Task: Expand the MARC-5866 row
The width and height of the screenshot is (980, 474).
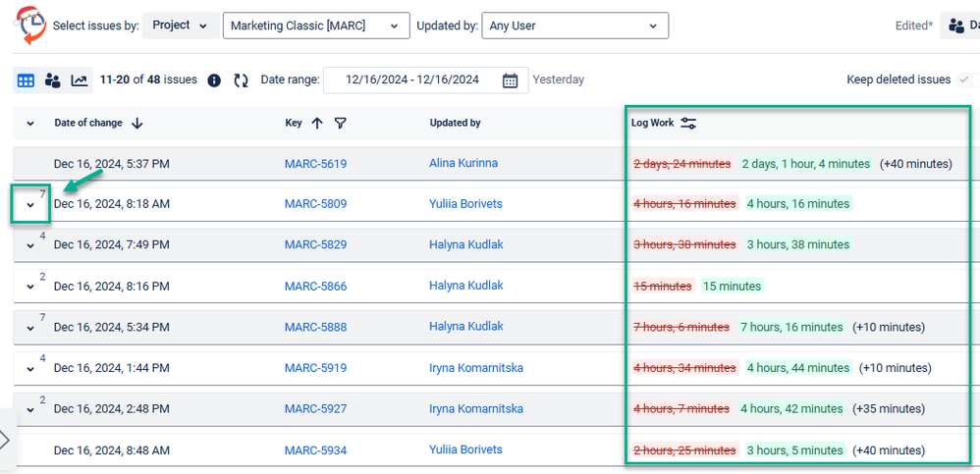Action: (x=30, y=287)
